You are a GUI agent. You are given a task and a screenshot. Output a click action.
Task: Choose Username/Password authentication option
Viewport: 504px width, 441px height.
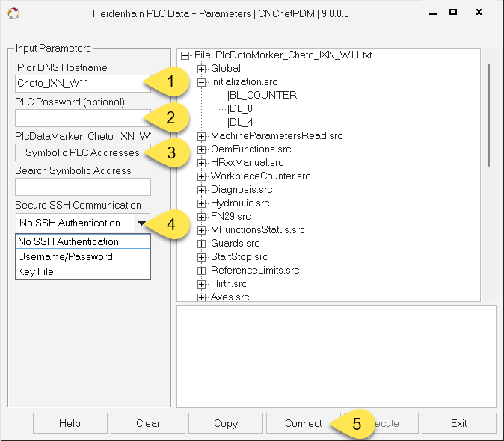82,256
